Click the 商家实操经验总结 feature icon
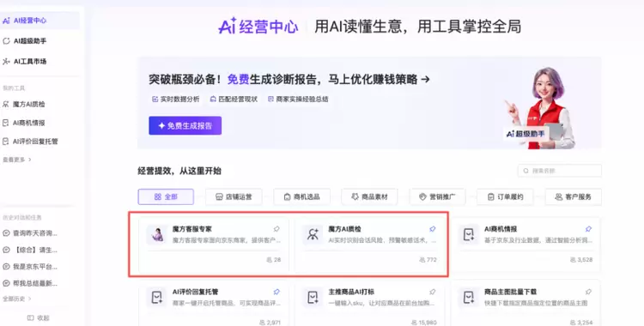The width and height of the screenshot is (644, 326). pos(270,99)
